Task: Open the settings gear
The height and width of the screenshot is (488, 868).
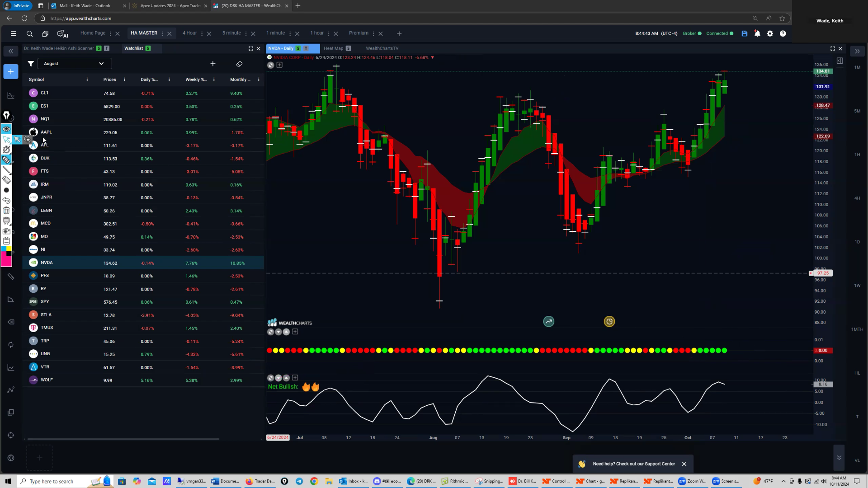Action: click(770, 33)
